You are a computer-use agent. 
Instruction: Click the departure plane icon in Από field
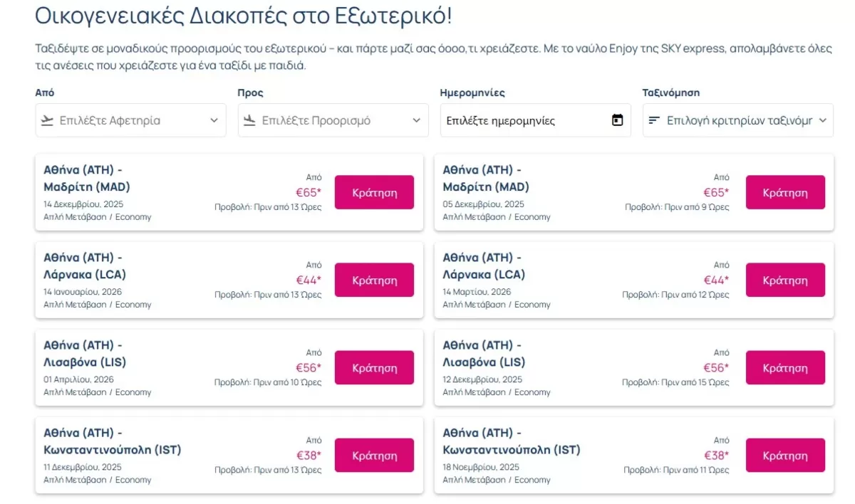[48, 120]
